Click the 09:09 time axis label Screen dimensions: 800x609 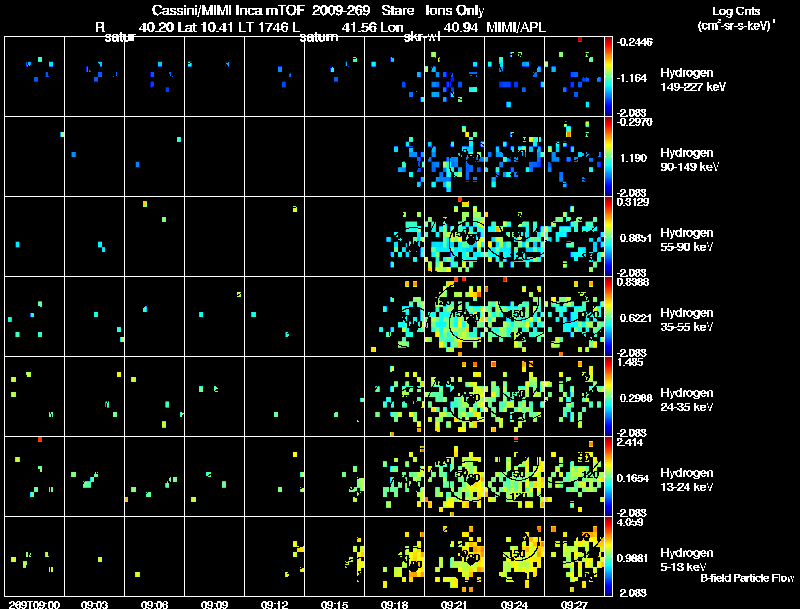tap(214, 604)
